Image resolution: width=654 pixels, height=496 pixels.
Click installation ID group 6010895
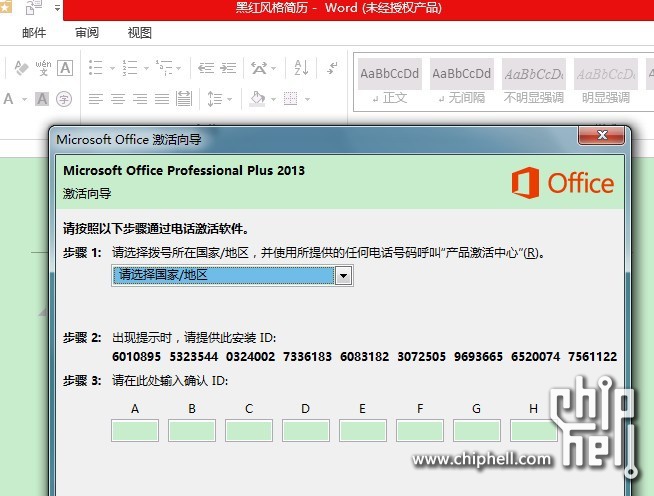(136, 357)
